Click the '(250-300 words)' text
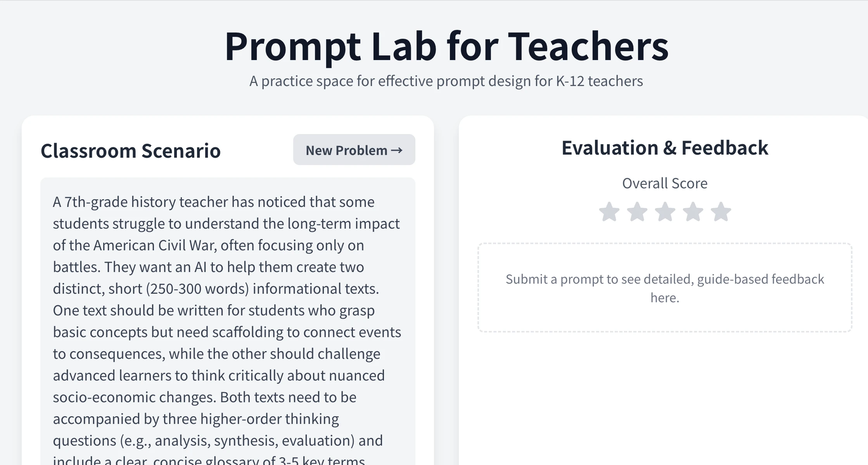This screenshot has width=868, height=465. [197, 289]
